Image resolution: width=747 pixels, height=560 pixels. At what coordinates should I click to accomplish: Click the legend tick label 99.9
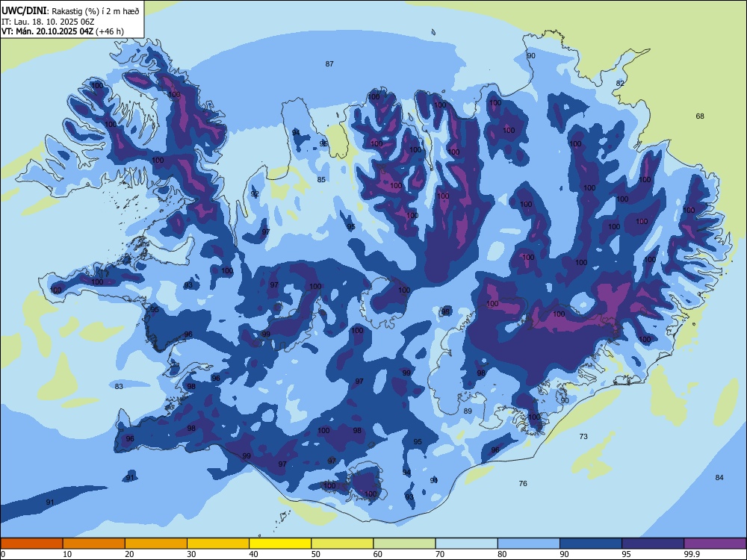tap(691, 554)
